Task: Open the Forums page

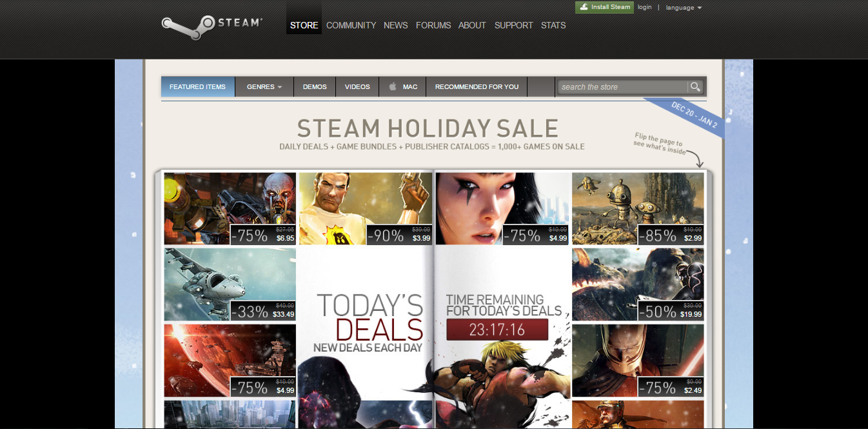Action: pyautogui.click(x=433, y=25)
